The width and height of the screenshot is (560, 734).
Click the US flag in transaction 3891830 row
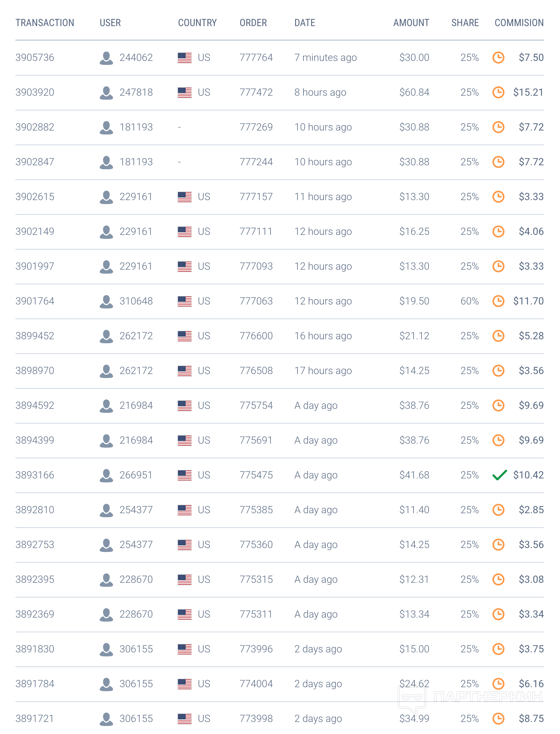(x=185, y=649)
